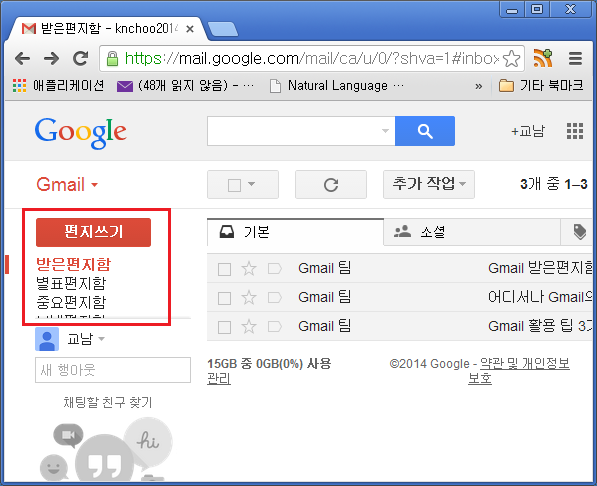The width and height of the screenshot is (597, 486).
Task: Mark 'Gmail 받은편지함' message as important
Action: (x=275, y=269)
